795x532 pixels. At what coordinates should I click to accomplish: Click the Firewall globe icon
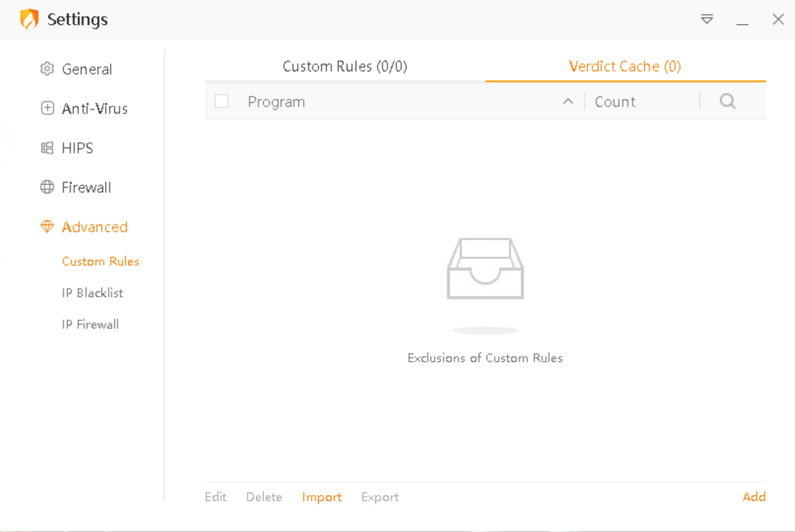[x=47, y=187]
